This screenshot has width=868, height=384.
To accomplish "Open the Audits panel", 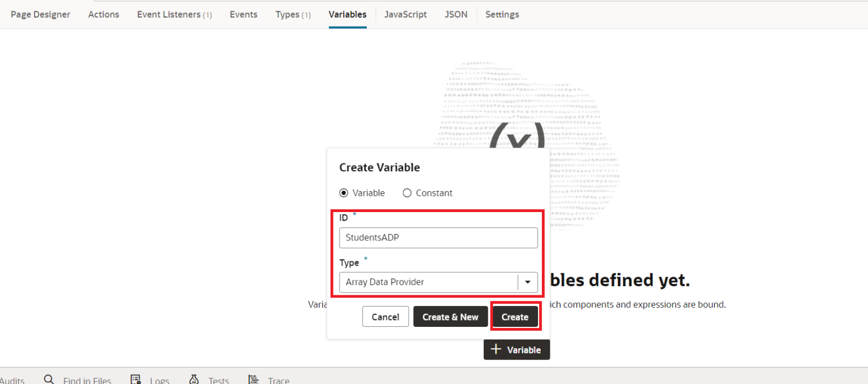I will point(11,379).
